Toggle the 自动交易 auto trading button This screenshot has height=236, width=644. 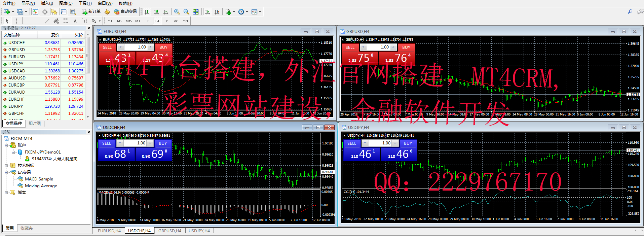point(125,12)
